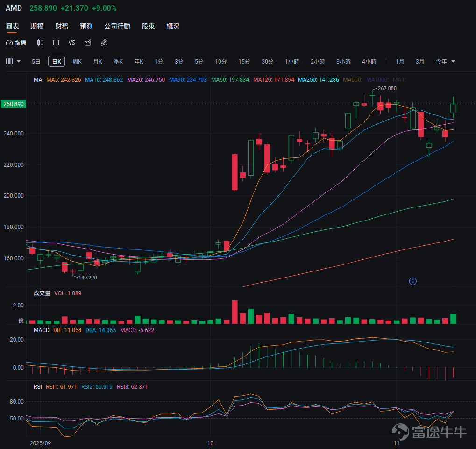Image resolution: width=476 pixels, height=449 pixels.
Task: Select the 1月 range
Action: pos(400,62)
